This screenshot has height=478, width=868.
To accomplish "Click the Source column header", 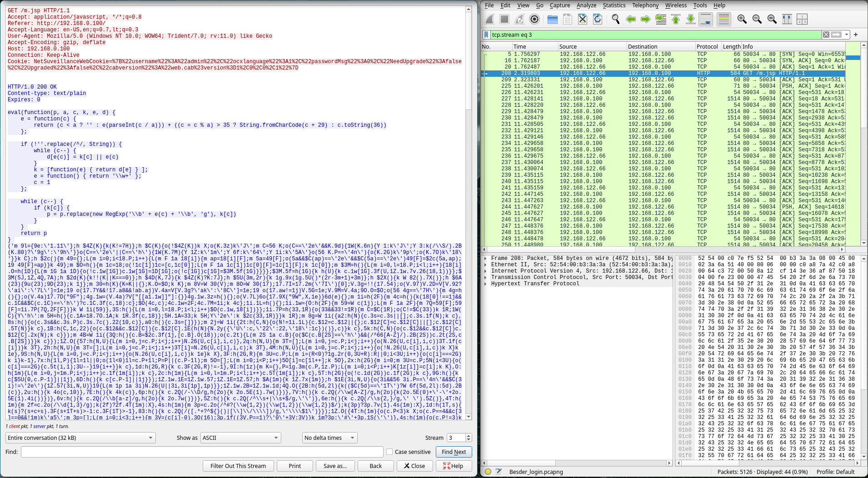I will click(592, 46).
